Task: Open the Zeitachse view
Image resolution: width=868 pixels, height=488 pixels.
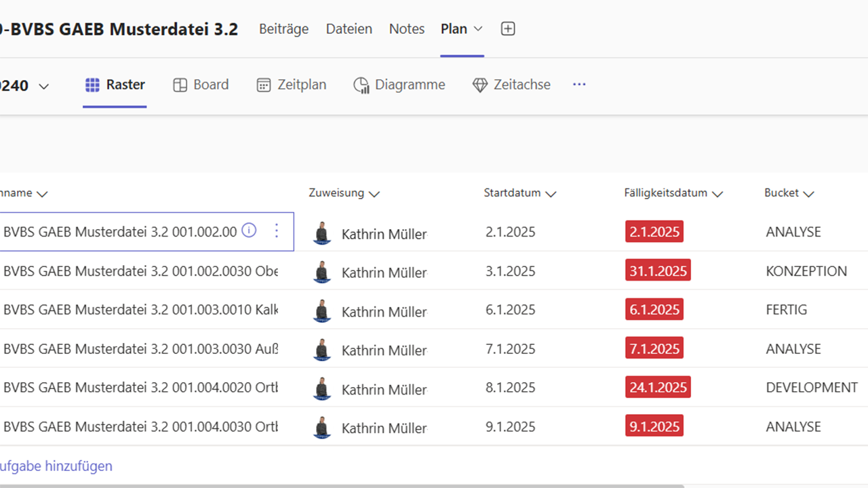Action: (x=511, y=85)
